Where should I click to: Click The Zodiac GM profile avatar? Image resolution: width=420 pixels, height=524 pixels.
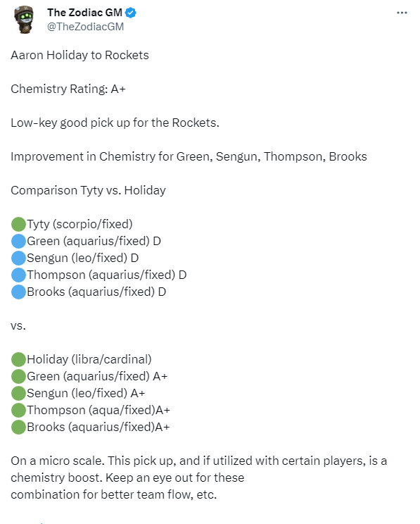coord(24,20)
